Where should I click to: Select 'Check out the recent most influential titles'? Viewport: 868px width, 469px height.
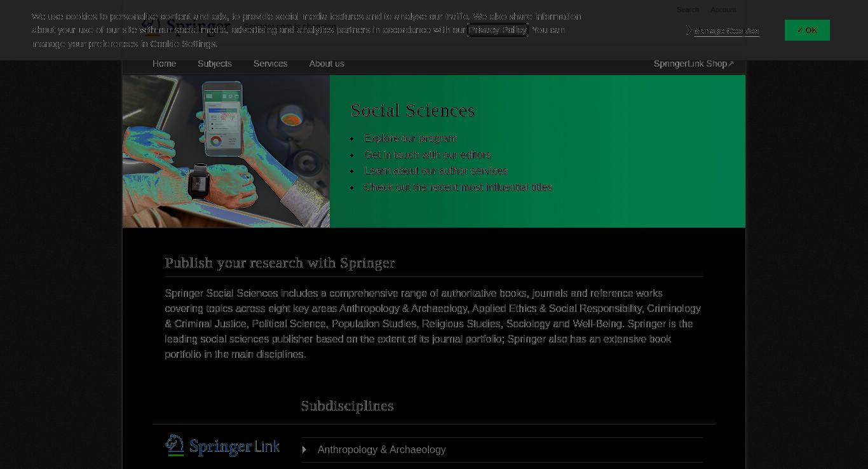(458, 187)
